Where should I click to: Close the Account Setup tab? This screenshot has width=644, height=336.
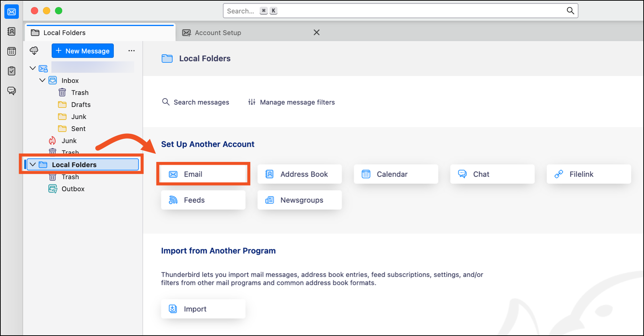[x=316, y=32]
